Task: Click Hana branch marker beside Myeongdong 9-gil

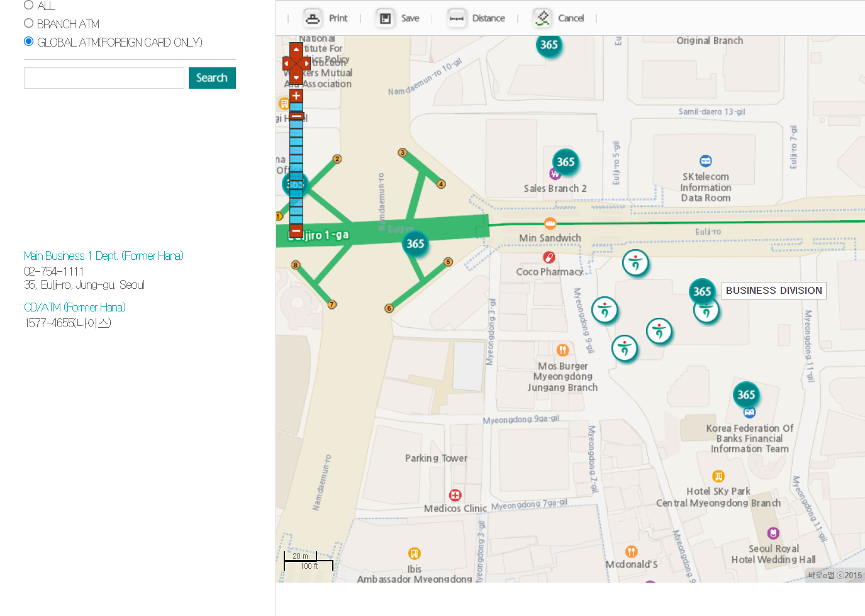Action: (605, 310)
